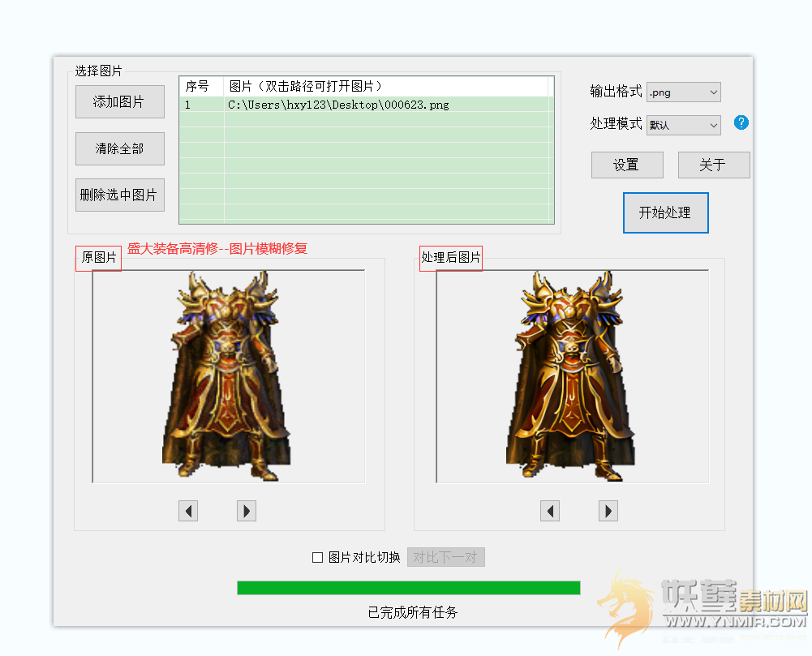This screenshot has width=812, height=656.
Task: Click the blue help question mark icon
Action: (x=741, y=122)
